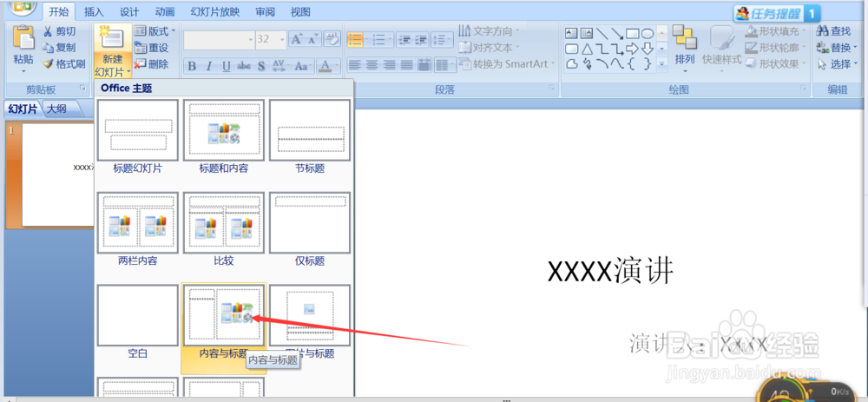The image size is (868, 402).
Task: Choose the Title and Content (标题和内容) layout
Action: (224, 137)
